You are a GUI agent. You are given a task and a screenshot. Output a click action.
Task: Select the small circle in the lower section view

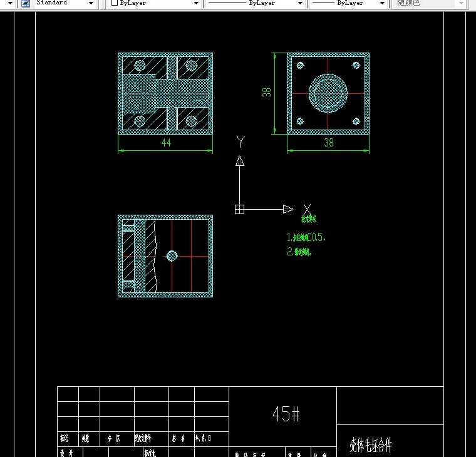(x=172, y=256)
